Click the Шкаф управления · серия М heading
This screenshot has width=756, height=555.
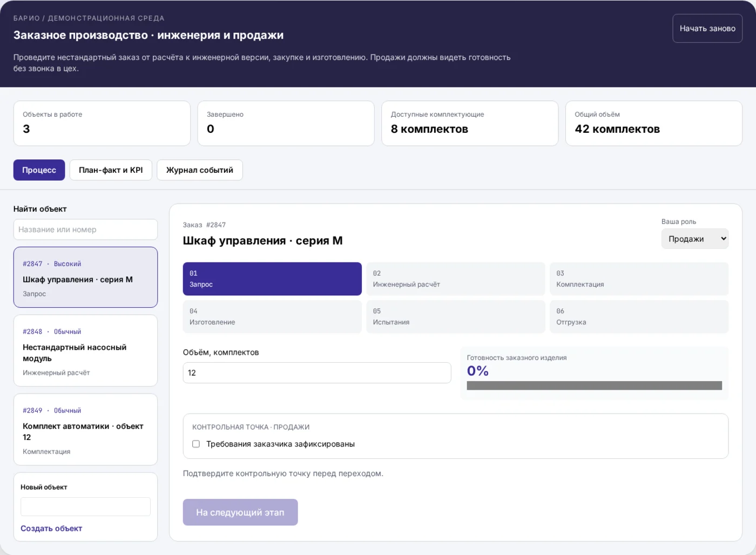click(x=263, y=241)
